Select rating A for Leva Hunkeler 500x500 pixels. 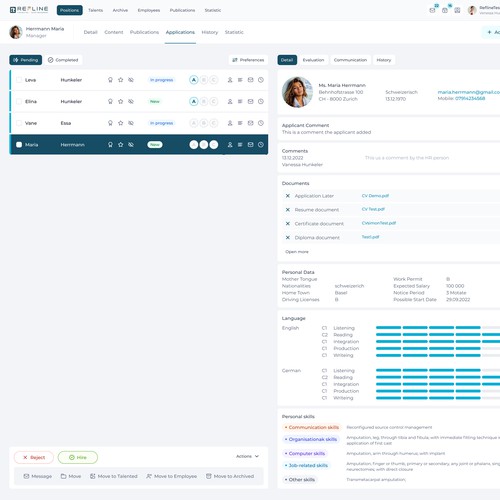194,80
